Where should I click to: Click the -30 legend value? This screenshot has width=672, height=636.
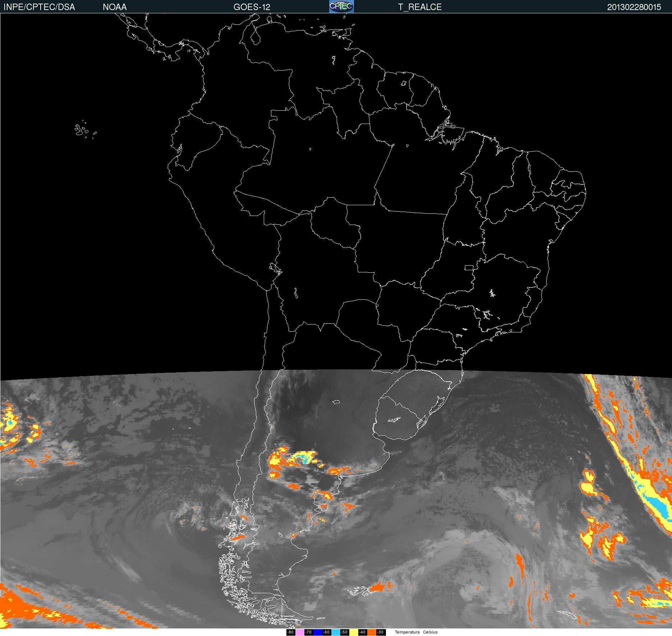point(380,632)
